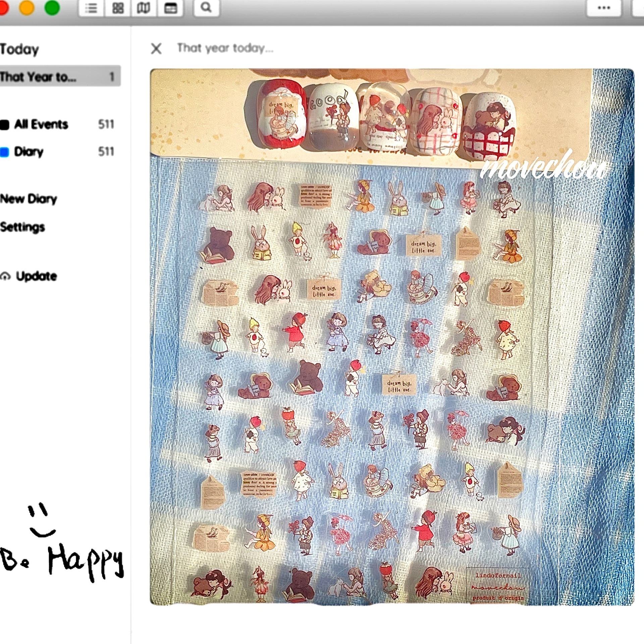This screenshot has height=644, width=644.
Task: Create a New Diary entry
Action: coord(29,199)
